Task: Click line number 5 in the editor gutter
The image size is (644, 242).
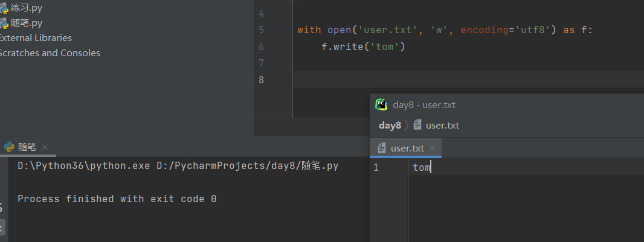Action: tap(261, 30)
